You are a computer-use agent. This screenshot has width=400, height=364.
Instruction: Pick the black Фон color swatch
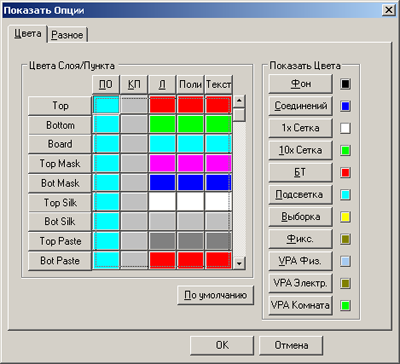coord(345,84)
